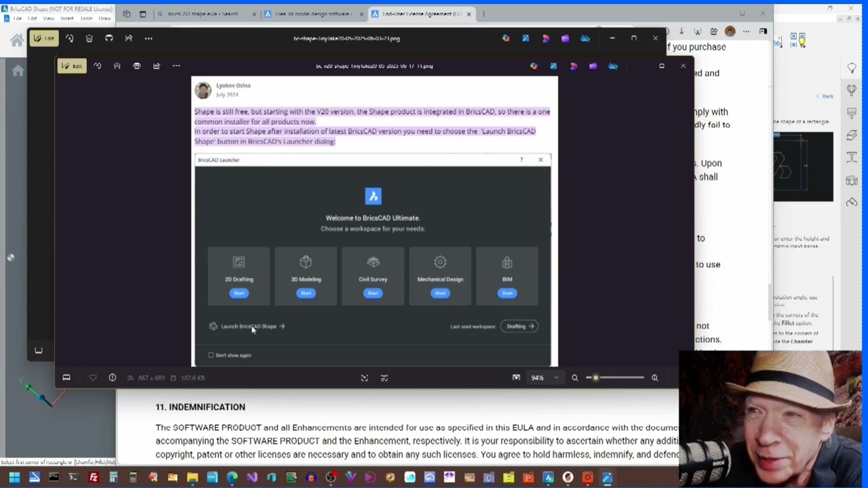
Task: Start the Civil Survey workspace
Action: (373, 293)
